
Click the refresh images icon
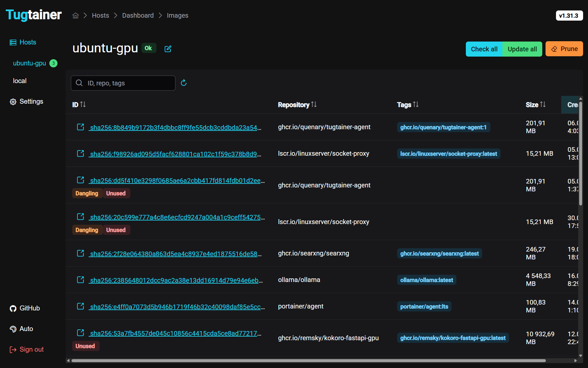coord(184,83)
